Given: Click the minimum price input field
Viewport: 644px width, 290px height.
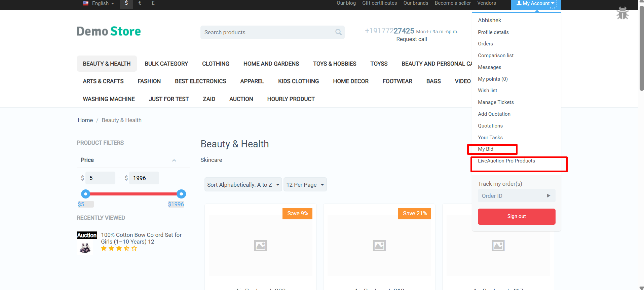Looking at the screenshot, I should pyautogui.click(x=100, y=178).
